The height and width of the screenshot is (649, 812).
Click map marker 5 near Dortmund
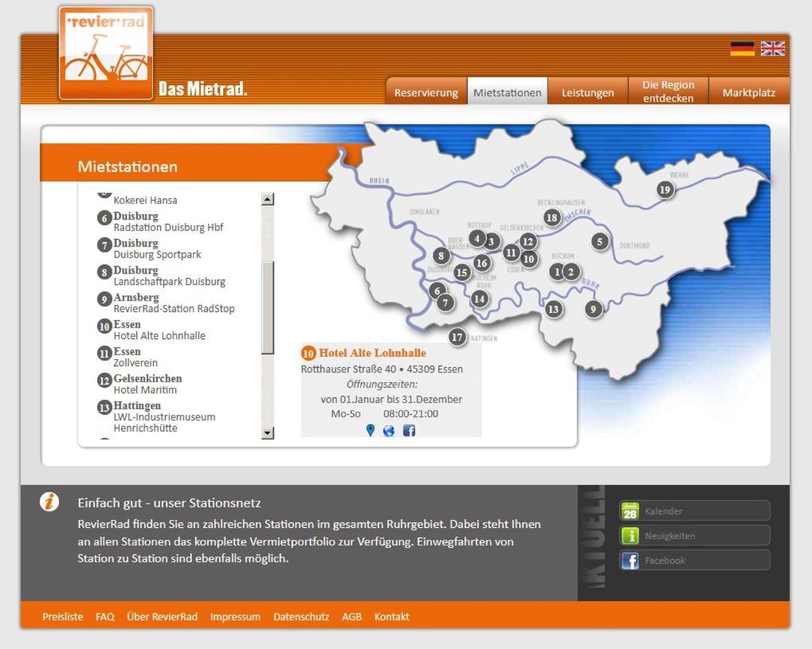600,241
